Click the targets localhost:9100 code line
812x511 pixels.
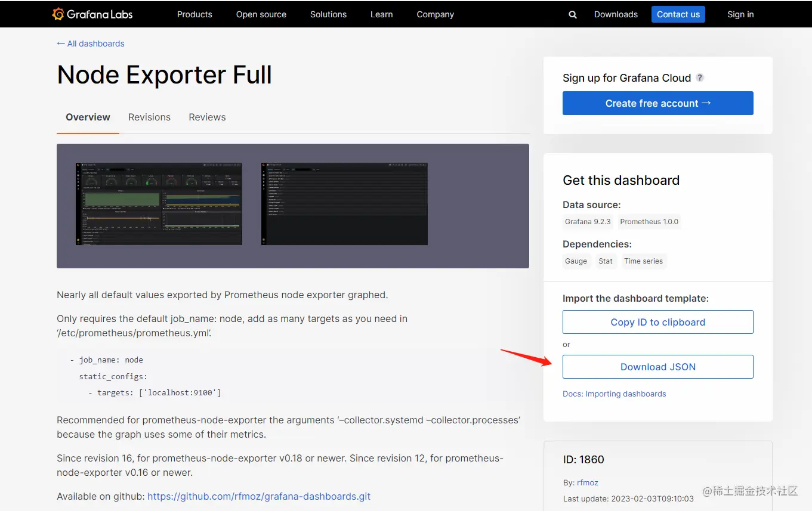[155, 393]
